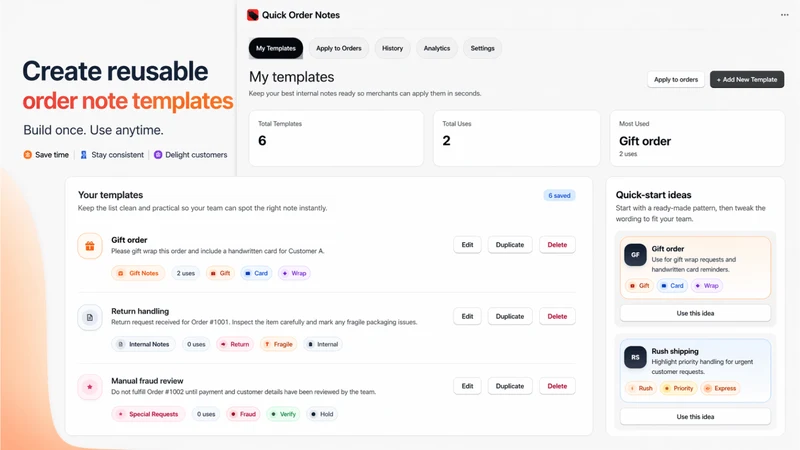The height and width of the screenshot is (450, 800).
Task: Delete the Manual fraud review template
Action: point(557,386)
